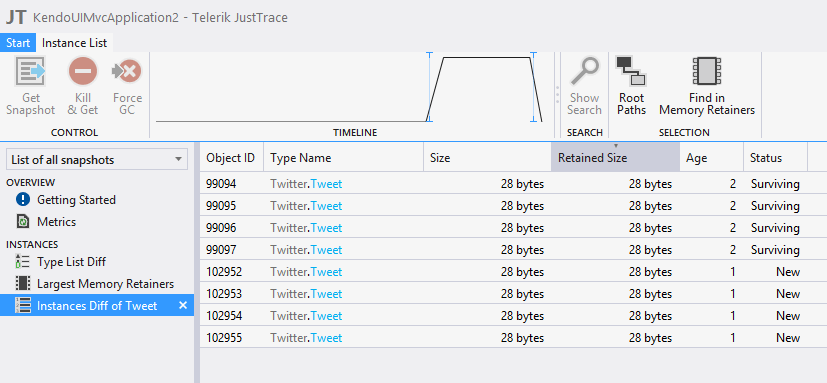Select the Instance List tab
The width and height of the screenshot is (827, 383).
pyautogui.click(x=74, y=43)
